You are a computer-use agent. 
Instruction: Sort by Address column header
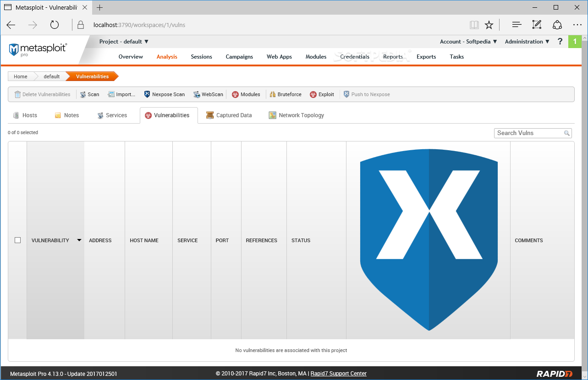coord(100,240)
